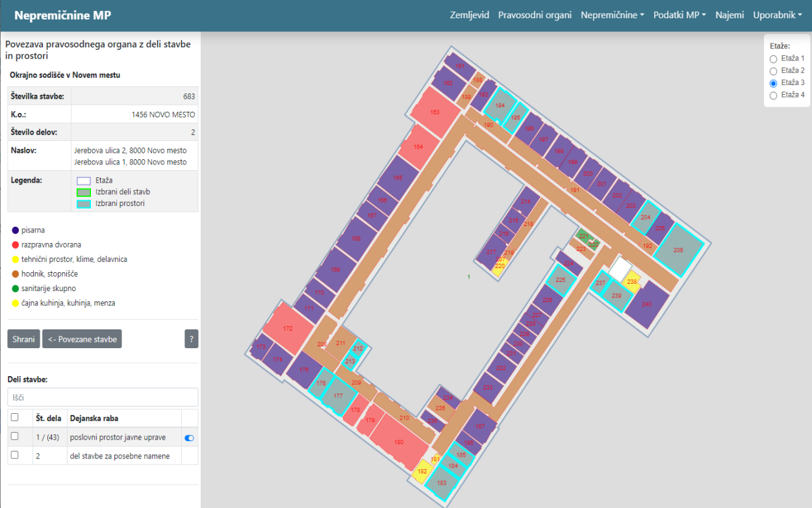Select room 180 on the floor plan
This screenshot has height=508, width=812.
[x=398, y=442]
